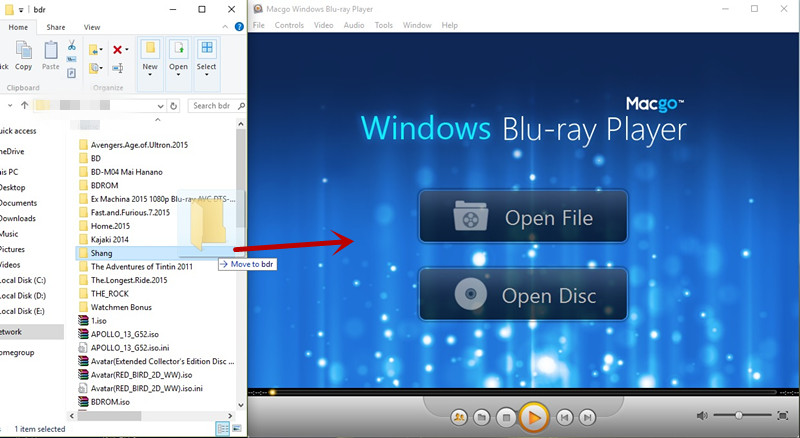Click the open folder icon in player controls
Image resolution: width=800 pixels, height=438 pixels.
[x=482, y=418]
